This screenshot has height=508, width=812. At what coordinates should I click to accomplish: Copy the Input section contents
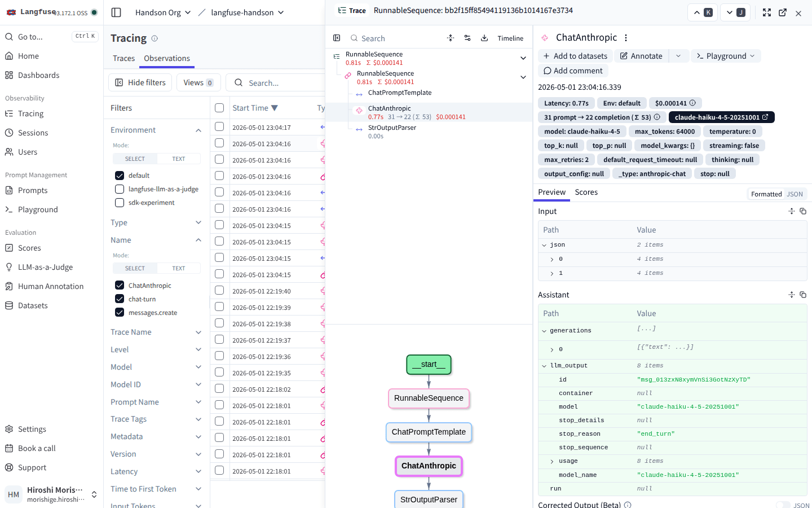pyautogui.click(x=803, y=211)
